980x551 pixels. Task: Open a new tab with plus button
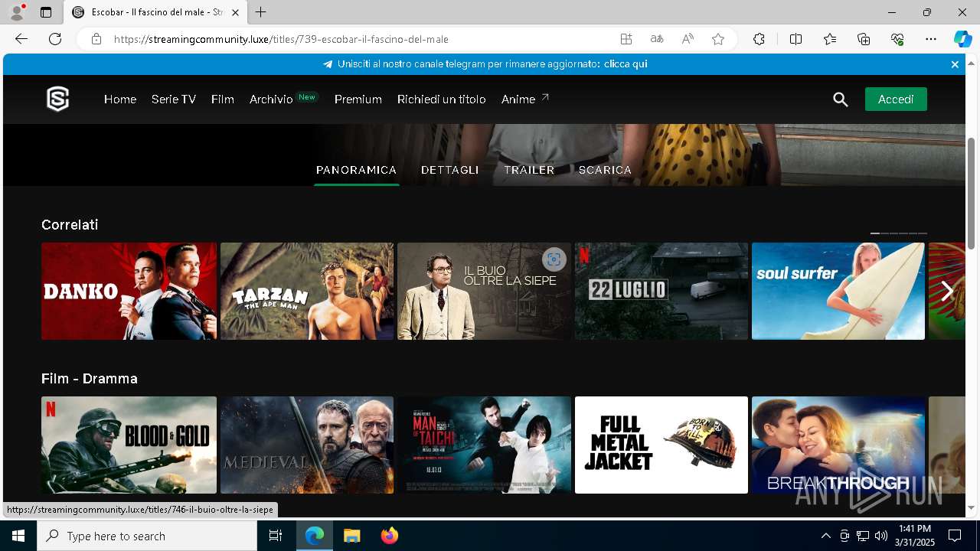point(261,12)
